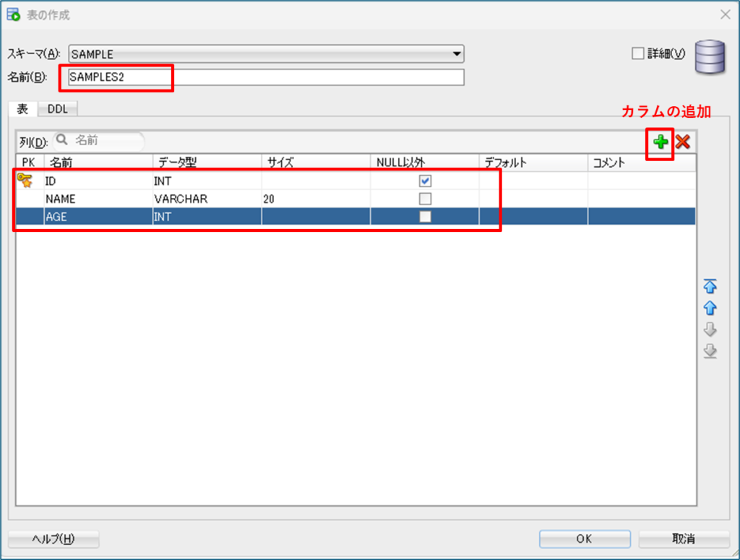Screen dimensions: 740x560
Task: Toggle the 詳細 (advanced) checkbox
Action: click(637, 53)
